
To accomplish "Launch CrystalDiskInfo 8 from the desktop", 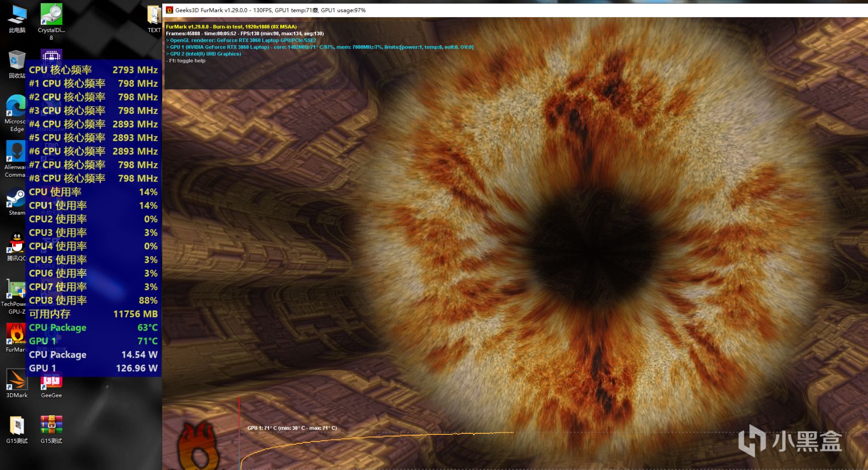I will (x=51, y=22).
